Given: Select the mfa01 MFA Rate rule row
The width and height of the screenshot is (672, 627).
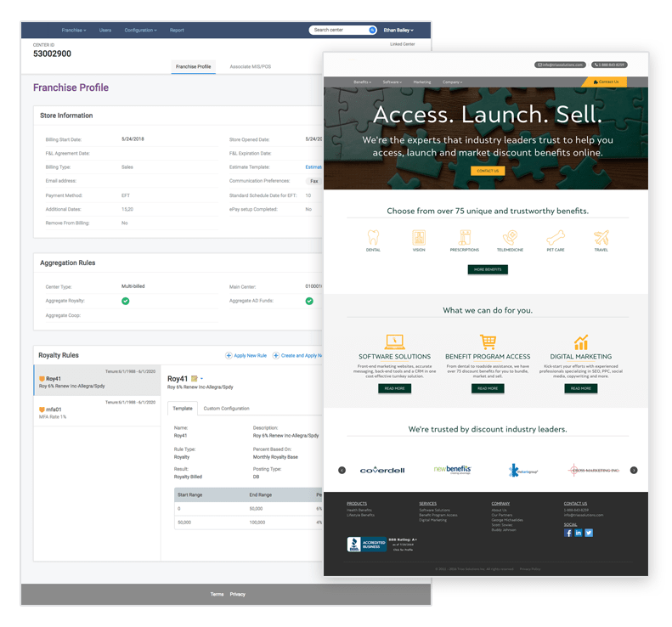Looking at the screenshot, I should pyautogui.click(x=98, y=410).
